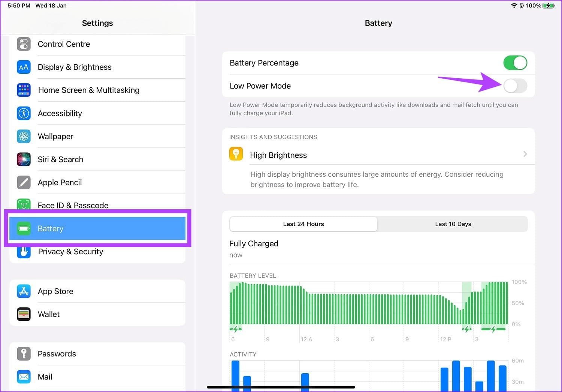Viewport: 562px width, 392px height.
Task: Click the Wallet icon in sidebar
Action: (x=24, y=314)
